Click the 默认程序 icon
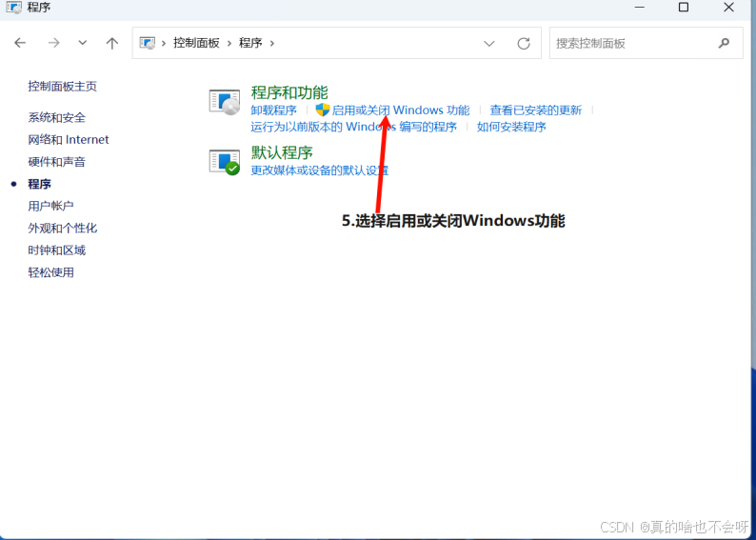The width and height of the screenshot is (756, 540). click(225, 162)
